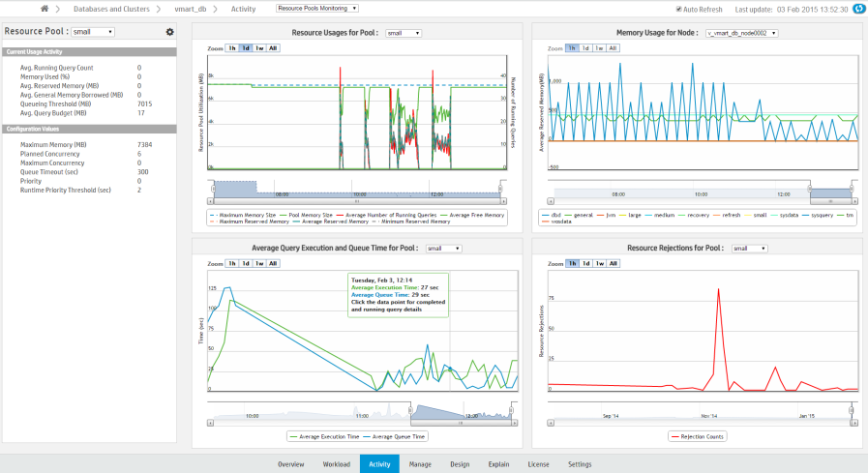Open the resource pool settings gear

(169, 32)
